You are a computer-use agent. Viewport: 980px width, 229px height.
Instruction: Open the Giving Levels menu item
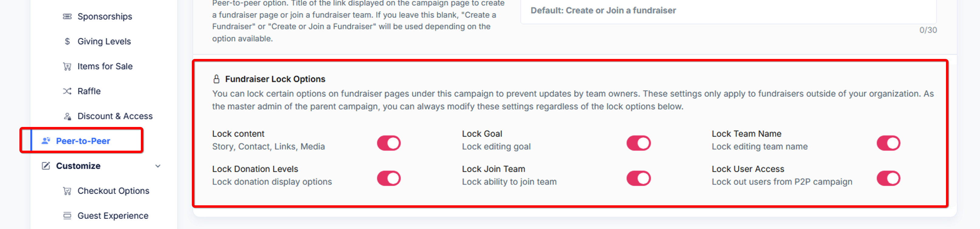(x=104, y=41)
